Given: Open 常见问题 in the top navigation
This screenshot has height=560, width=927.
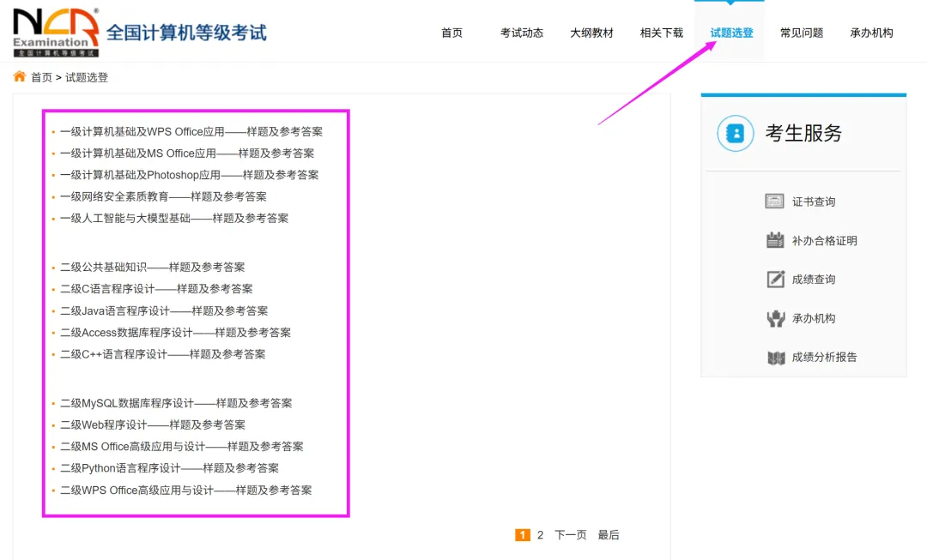Looking at the screenshot, I should pyautogui.click(x=802, y=33).
